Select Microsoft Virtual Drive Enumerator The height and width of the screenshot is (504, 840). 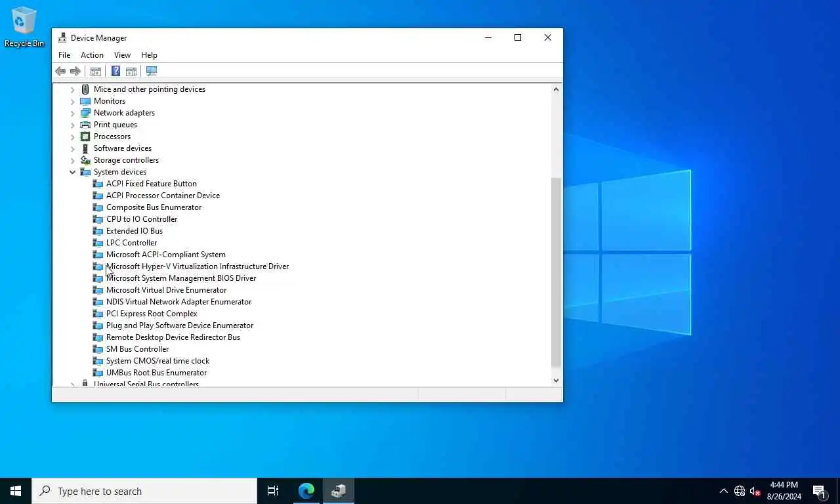click(166, 290)
